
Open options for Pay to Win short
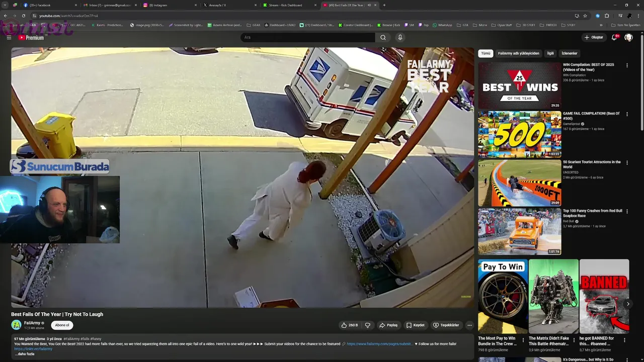coord(523,340)
